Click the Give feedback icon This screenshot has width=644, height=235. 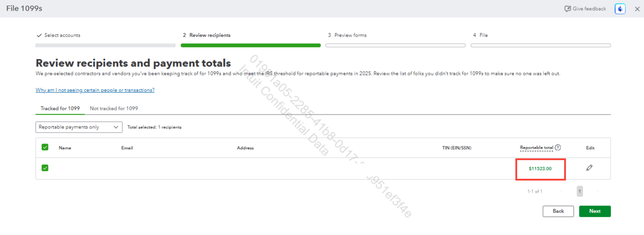click(x=568, y=9)
